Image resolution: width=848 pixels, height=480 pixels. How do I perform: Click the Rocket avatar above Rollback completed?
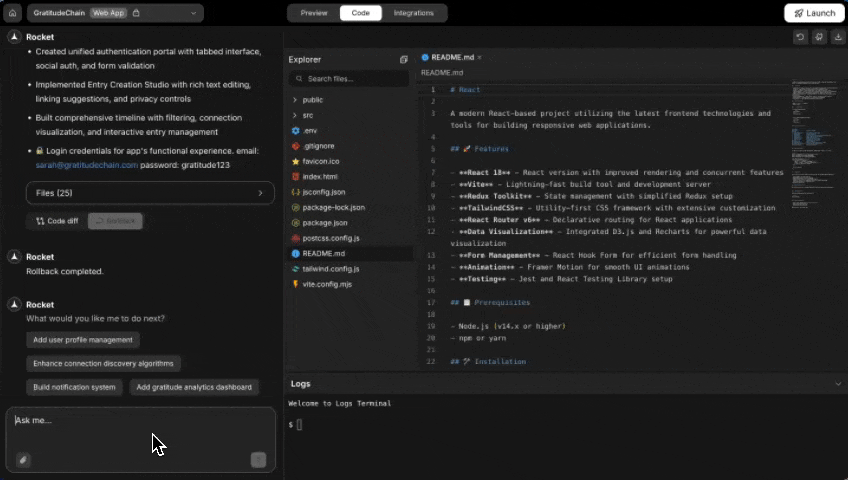[15, 257]
